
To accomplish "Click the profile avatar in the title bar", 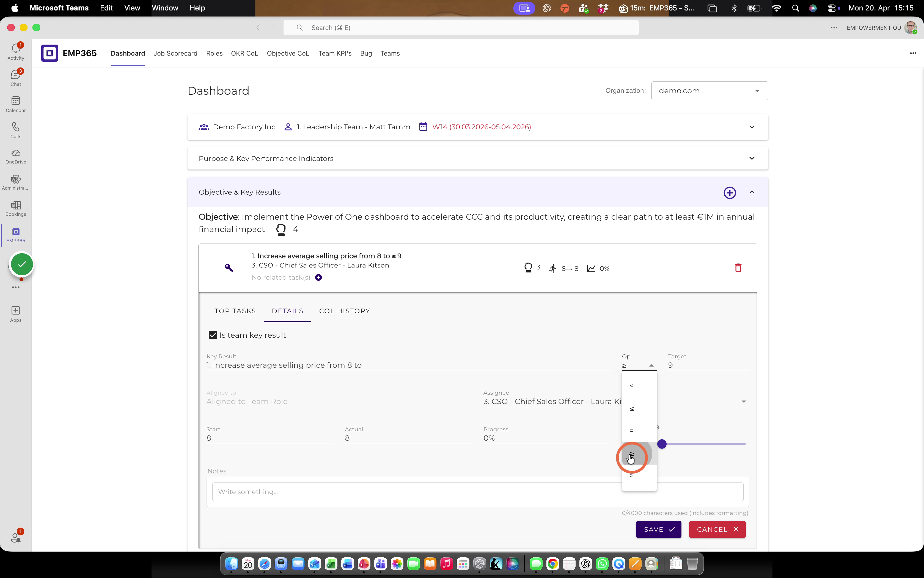I will pyautogui.click(x=911, y=28).
